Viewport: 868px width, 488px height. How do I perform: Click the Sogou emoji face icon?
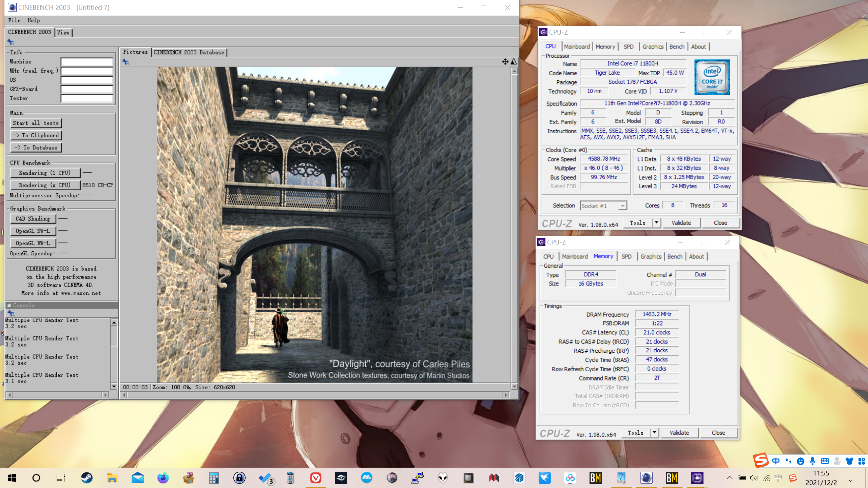pos(801,461)
